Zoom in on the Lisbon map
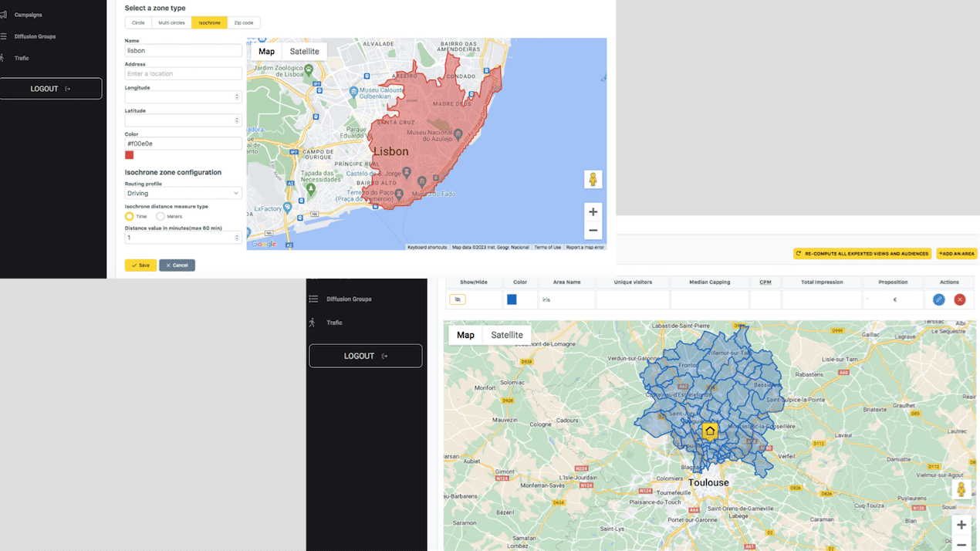980x551 pixels. point(593,212)
